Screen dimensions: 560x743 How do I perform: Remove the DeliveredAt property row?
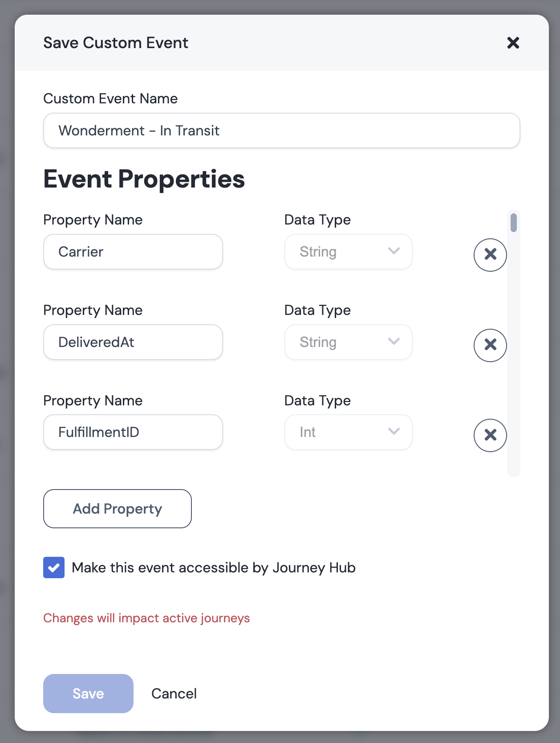[490, 345]
